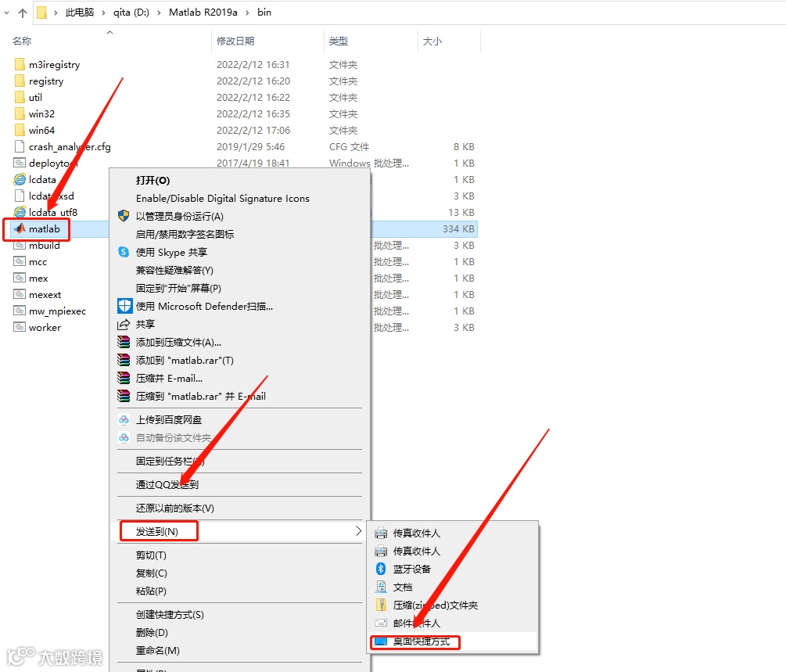Choose 打开(O) from the context menu
The image size is (786, 672).
tap(153, 180)
